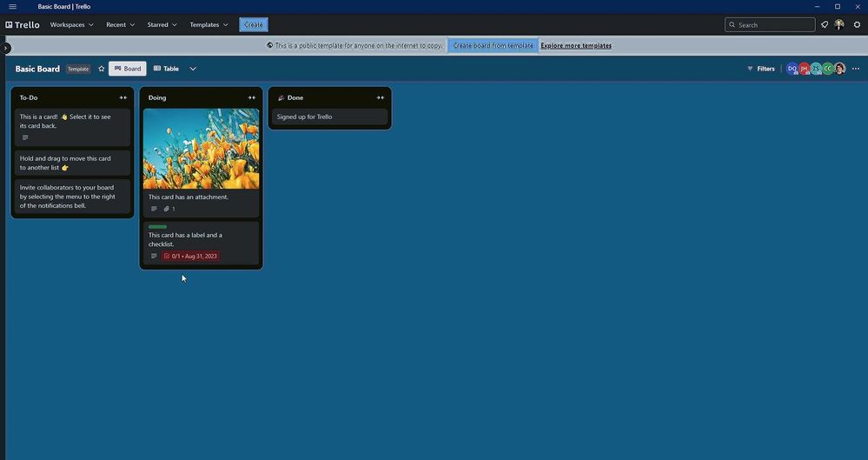The height and width of the screenshot is (460, 868).
Task: Click Create board from template
Action: click(493, 45)
